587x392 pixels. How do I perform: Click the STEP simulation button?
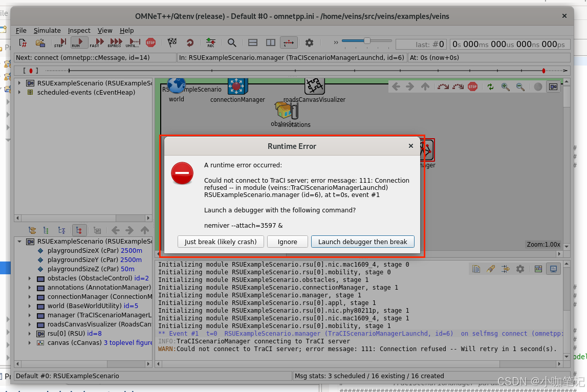[x=60, y=42]
